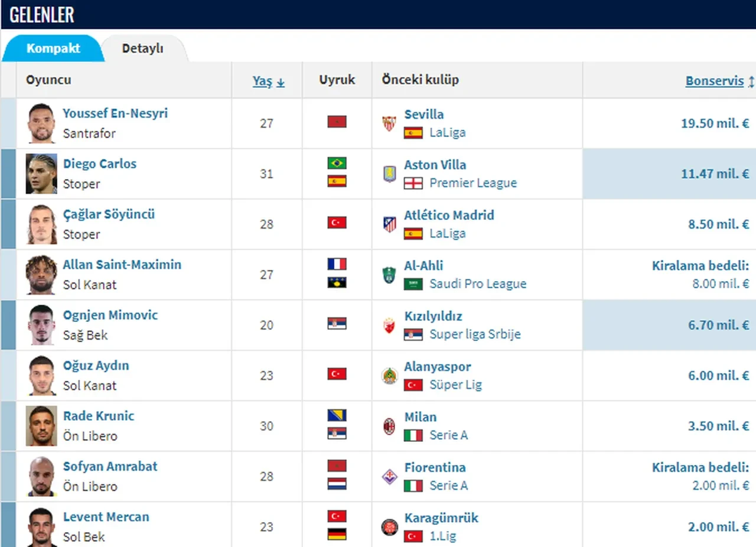Click the Karagümrük club crest icon

[x=389, y=527]
